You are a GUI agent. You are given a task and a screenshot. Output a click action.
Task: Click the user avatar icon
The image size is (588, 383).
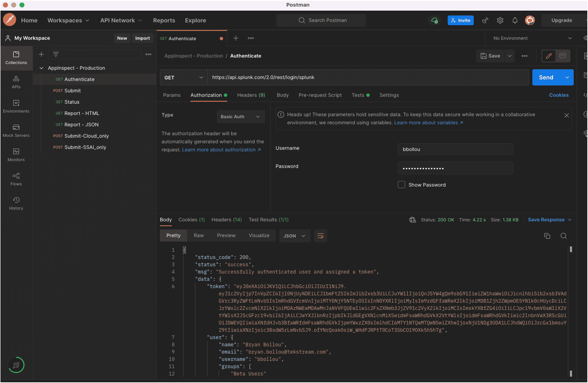click(x=530, y=20)
